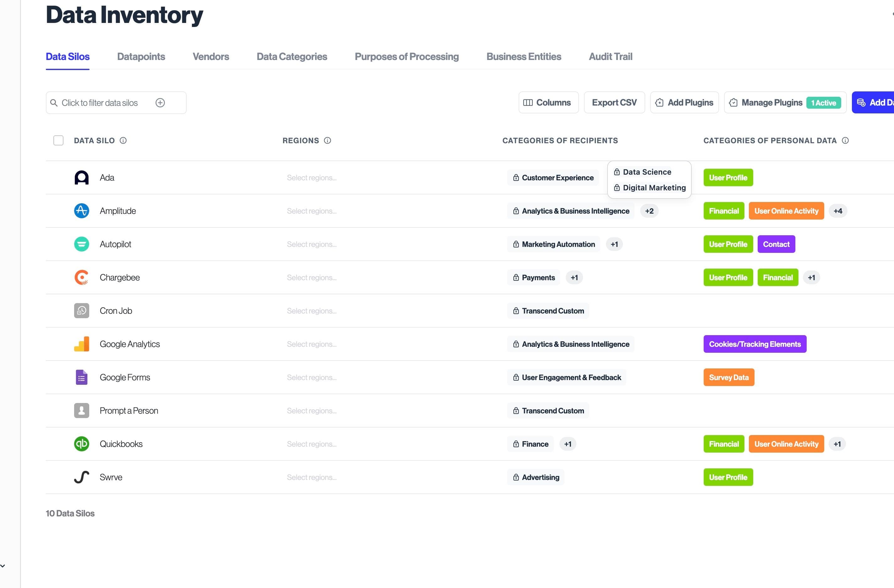Open the Select regions dropdown for Ada

[311, 178]
